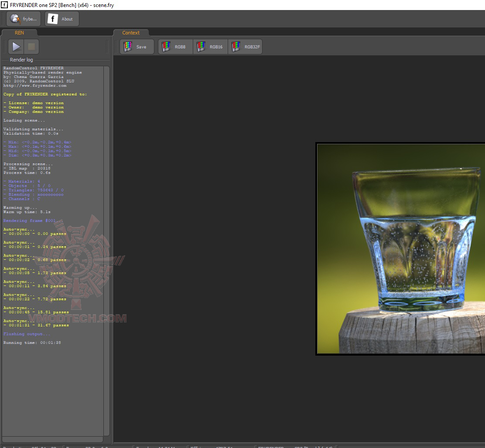Viewport: 485px width, 448px height.
Task: Click the '00:00:45 - 15.81 passes' entry
Action: [x=36, y=312]
